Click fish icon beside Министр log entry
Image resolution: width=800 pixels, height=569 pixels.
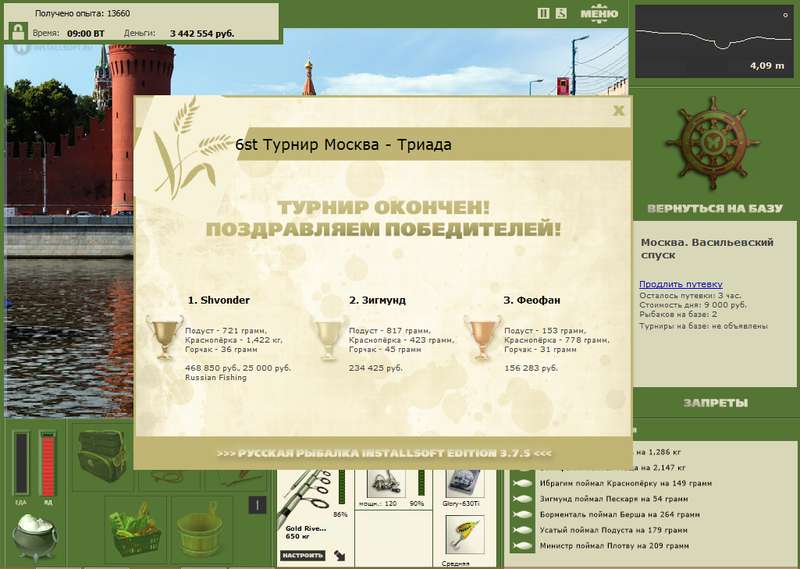[522, 546]
